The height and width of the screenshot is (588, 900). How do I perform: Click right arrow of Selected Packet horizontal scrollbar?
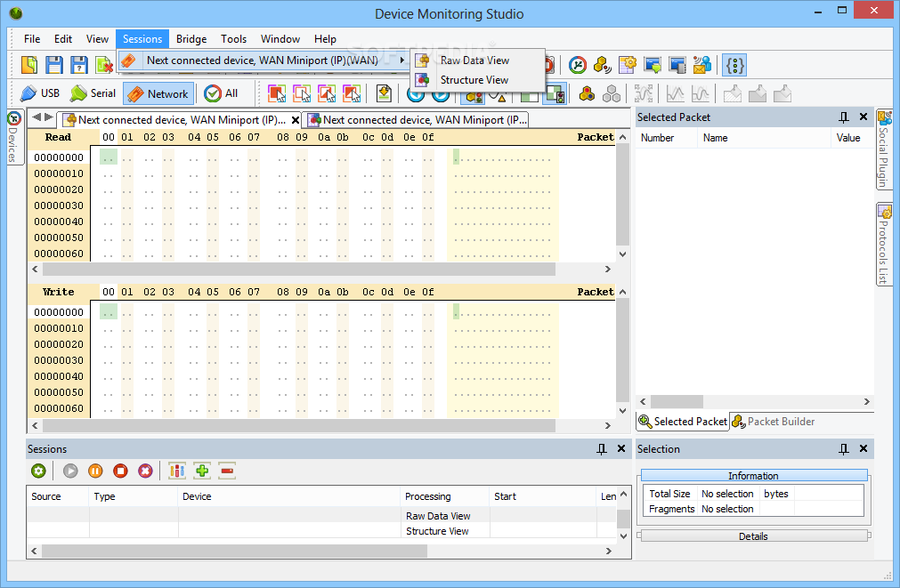[x=867, y=401]
